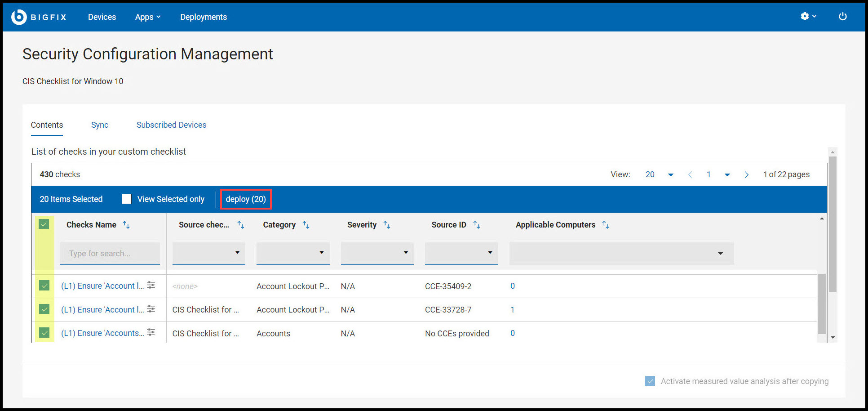Click the BigFix logo icon

[19, 17]
